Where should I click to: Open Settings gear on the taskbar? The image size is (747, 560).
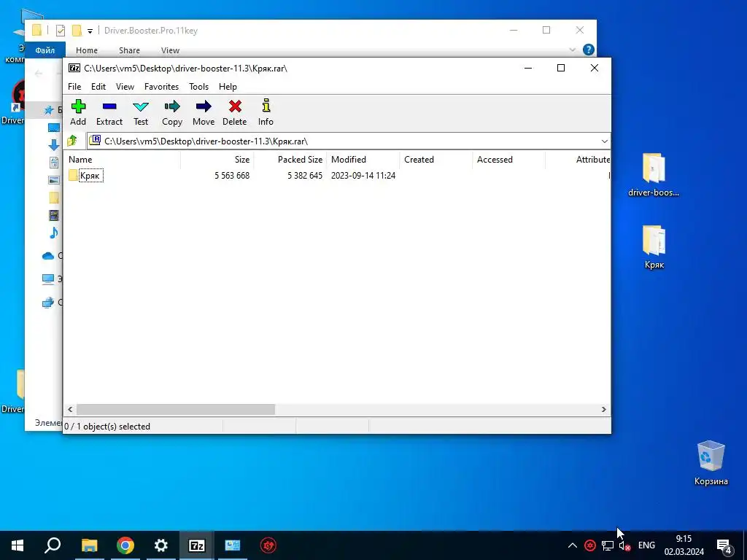(161, 545)
